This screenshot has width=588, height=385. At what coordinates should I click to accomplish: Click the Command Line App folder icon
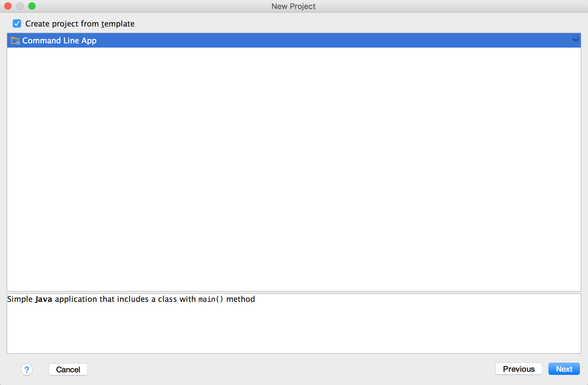pos(14,40)
